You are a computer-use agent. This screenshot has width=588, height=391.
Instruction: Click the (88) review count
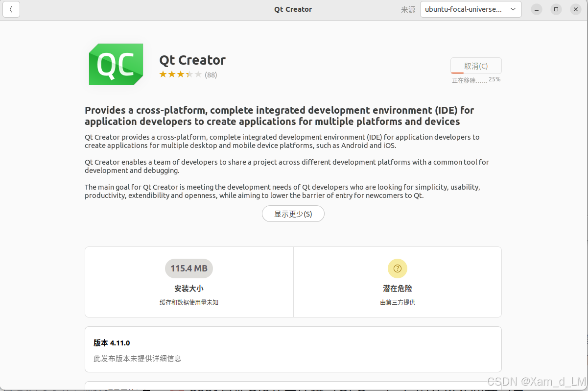[x=211, y=75]
